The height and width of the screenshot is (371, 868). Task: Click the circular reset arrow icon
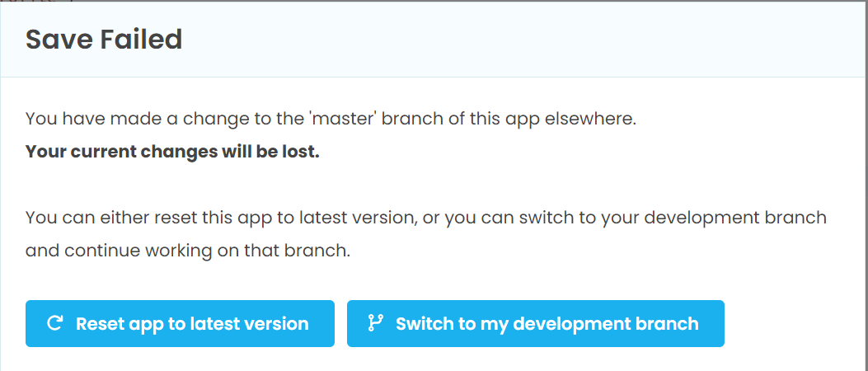point(54,323)
